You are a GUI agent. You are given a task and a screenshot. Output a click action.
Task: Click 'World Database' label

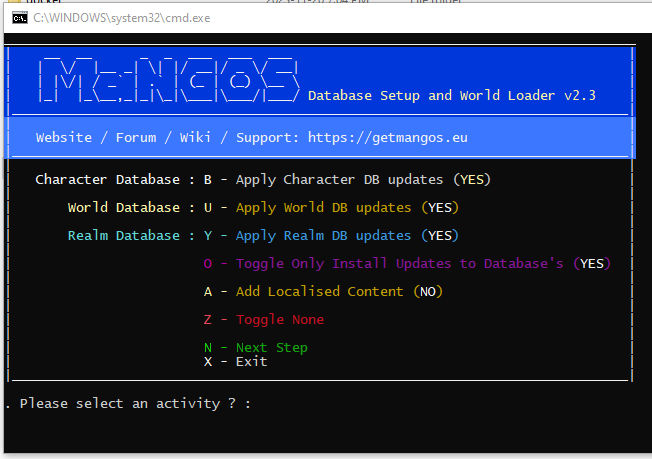click(123, 207)
